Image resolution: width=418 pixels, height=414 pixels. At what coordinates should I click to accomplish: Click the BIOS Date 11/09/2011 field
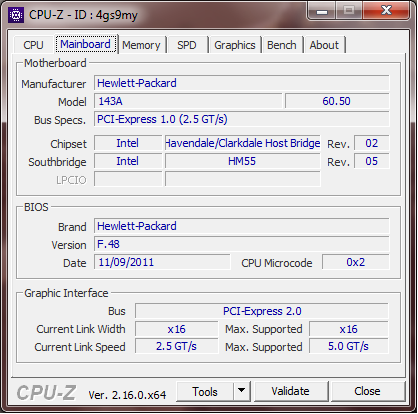coord(162,262)
